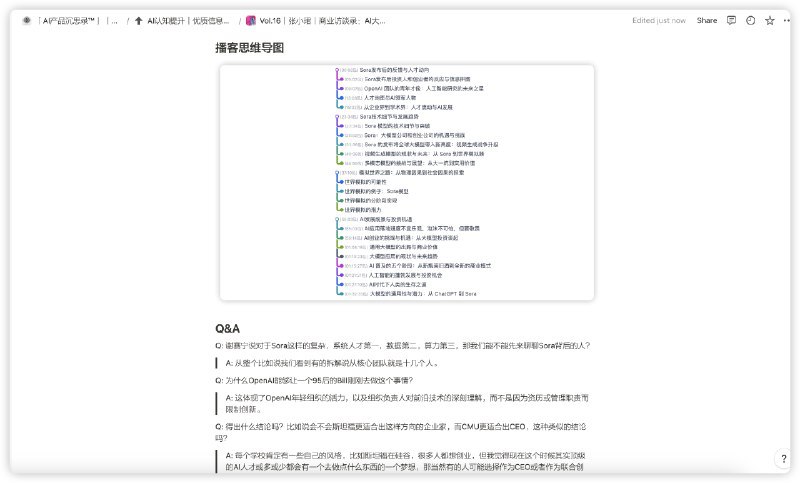The width and height of the screenshot is (800, 483).
Task: Click the answer 'A: 从整个比如说我们看到...'
Action: coord(332,363)
